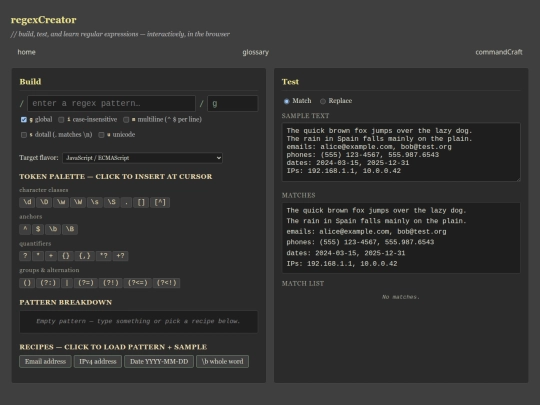Image resolution: width=540 pixels, height=405 pixels.
Task: Insert the (?=) positive lookahead token
Action: click(x=86, y=283)
